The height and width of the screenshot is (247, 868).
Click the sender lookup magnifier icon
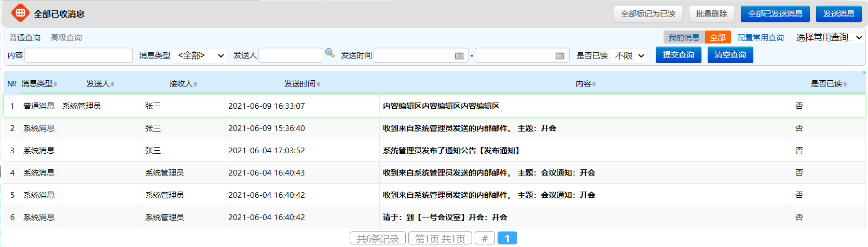coord(329,53)
